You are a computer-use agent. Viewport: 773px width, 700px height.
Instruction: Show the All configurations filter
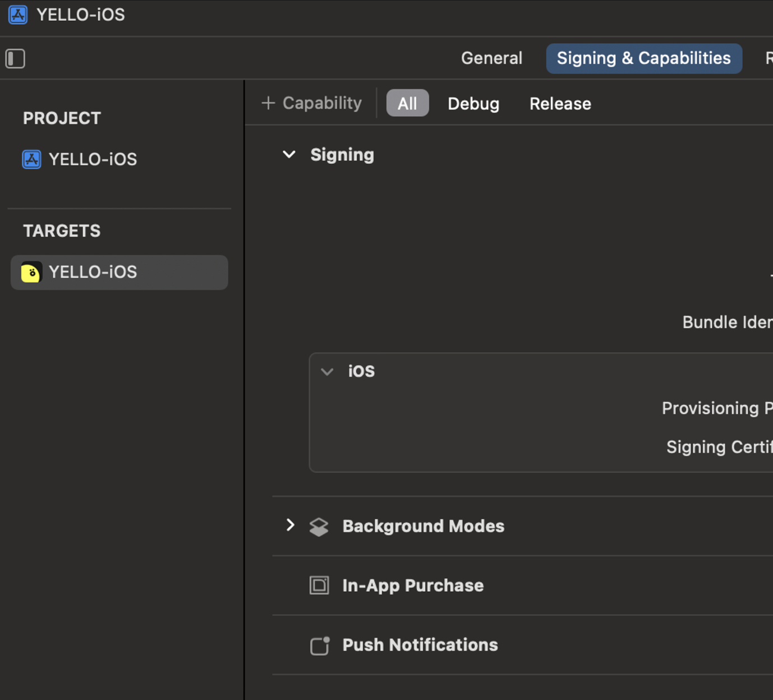[407, 103]
